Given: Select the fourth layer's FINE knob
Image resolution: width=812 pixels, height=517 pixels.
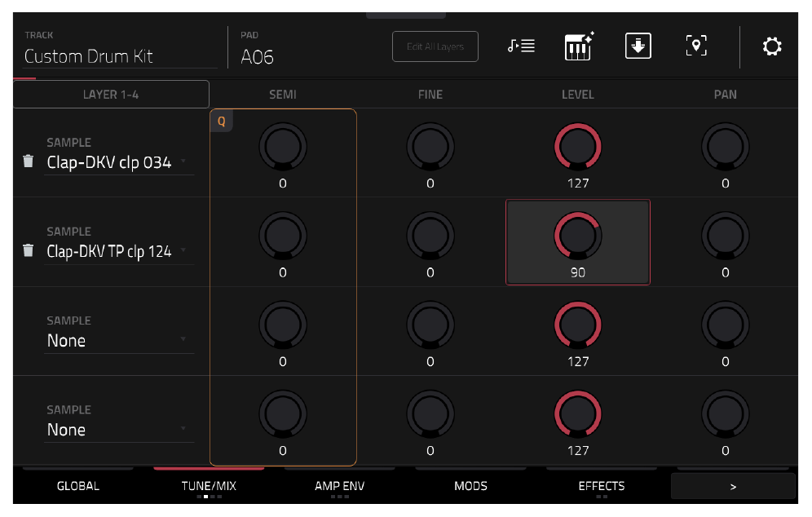Looking at the screenshot, I should pos(430,414).
